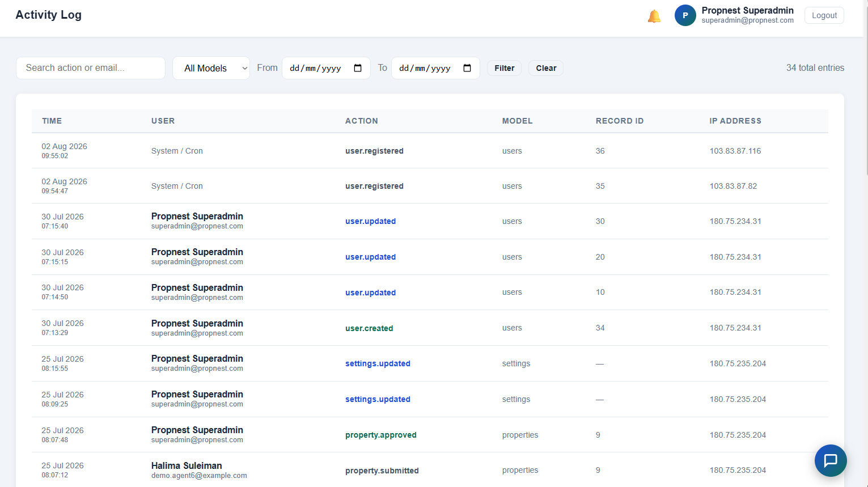868x487 pixels.
Task: Click the MODEL column header
Action: point(518,121)
